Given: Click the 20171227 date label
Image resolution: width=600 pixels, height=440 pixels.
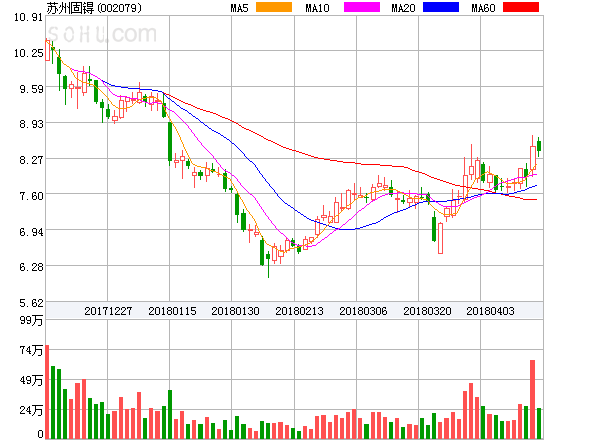Looking at the screenshot, I should (108, 311).
